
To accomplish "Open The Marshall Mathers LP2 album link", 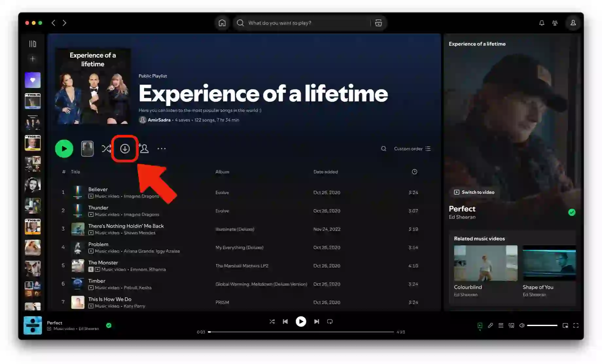I will click(x=242, y=266).
